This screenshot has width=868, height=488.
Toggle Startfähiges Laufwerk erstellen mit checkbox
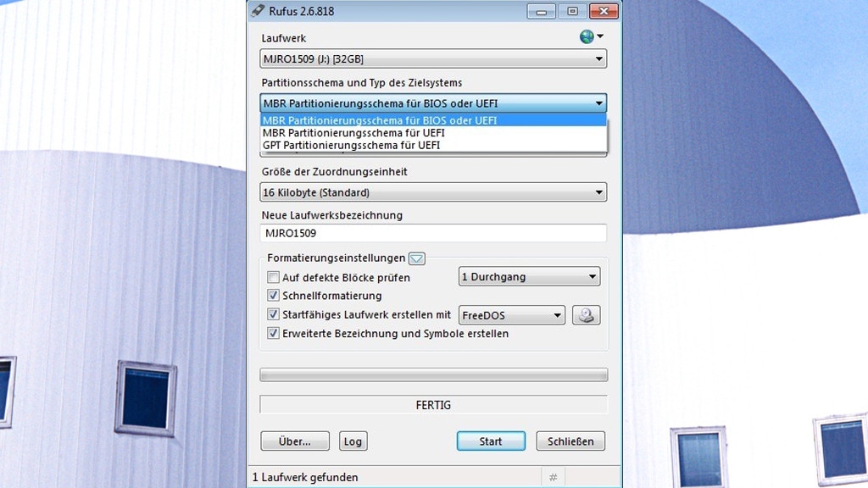pos(273,314)
